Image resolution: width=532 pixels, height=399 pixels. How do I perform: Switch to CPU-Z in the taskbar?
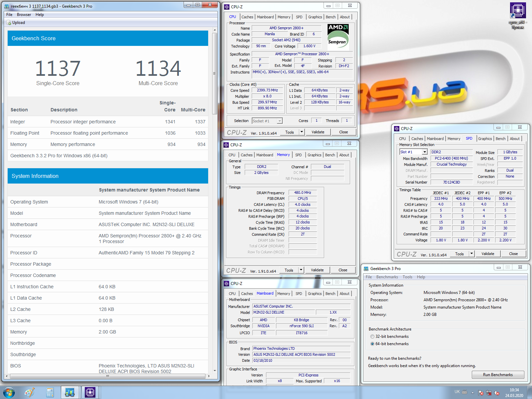90,392
